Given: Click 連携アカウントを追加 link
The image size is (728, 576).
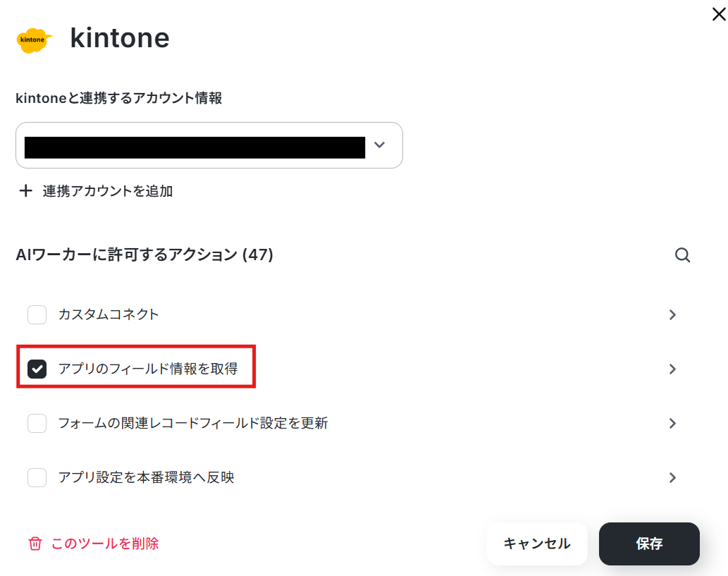Looking at the screenshot, I should [x=108, y=191].
